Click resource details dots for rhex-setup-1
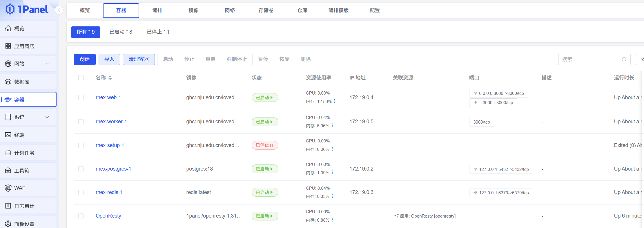This screenshot has height=228, width=644. [x=332, y=149]
